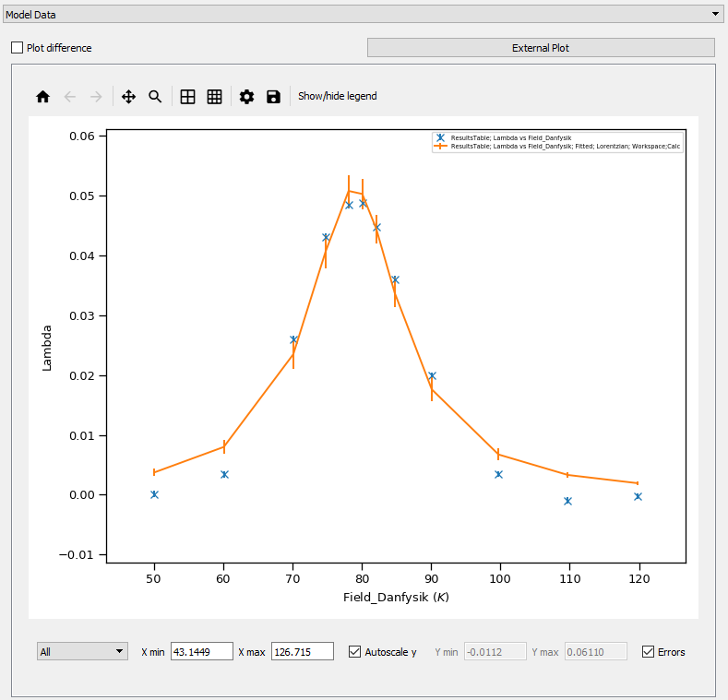Save the figure with floppy disk icon
728x700 pixels.
273,97
